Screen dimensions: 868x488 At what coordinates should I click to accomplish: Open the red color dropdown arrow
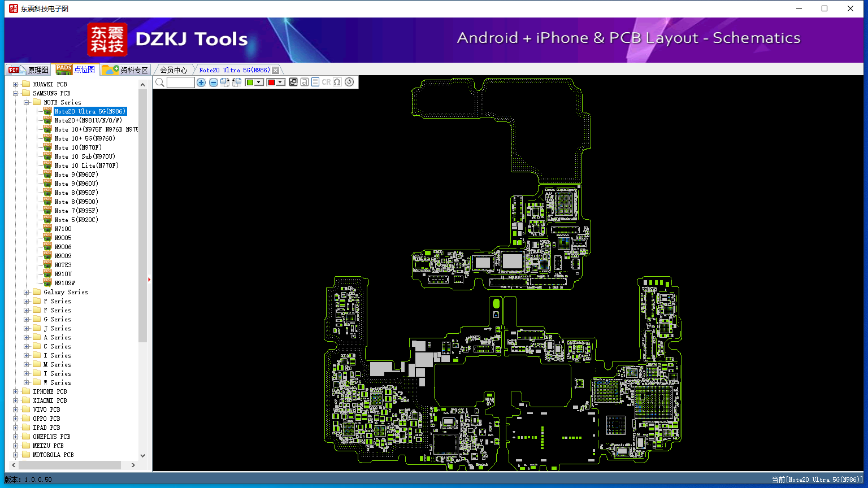[280, 82]
